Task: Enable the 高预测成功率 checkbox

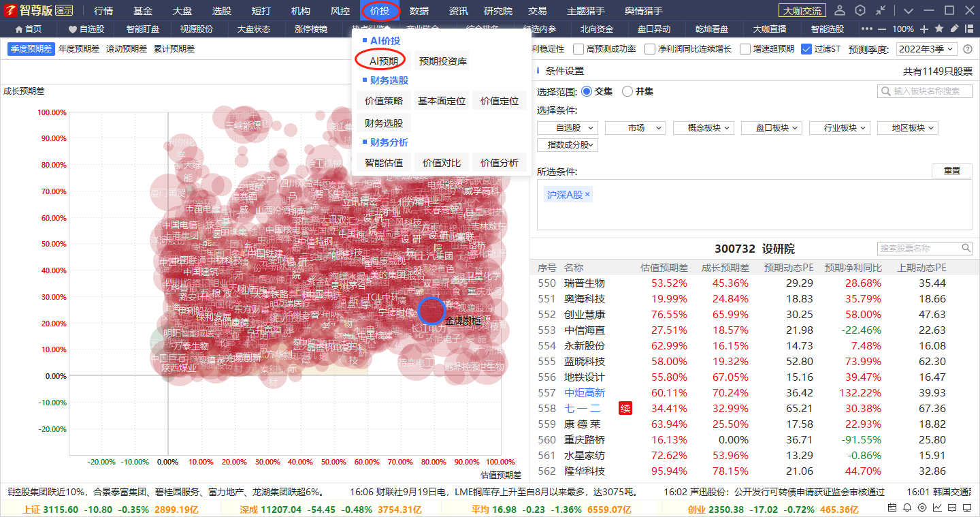Action: pyautogui.click(x=578, y=49)
